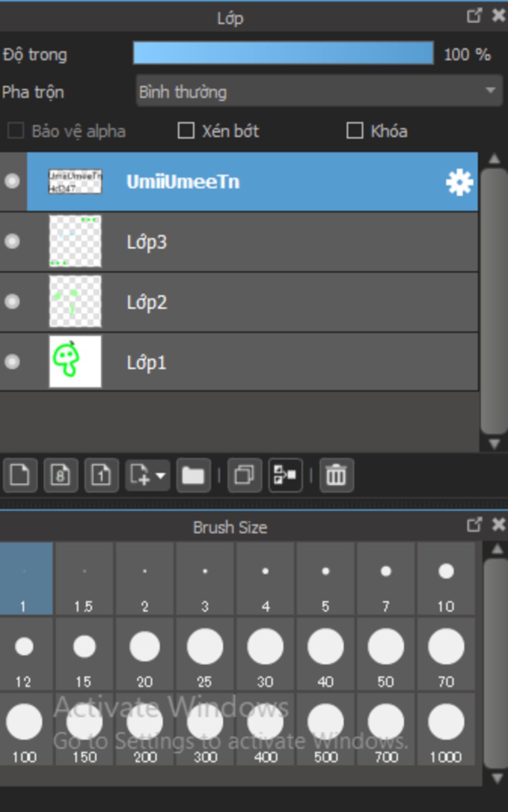
Task: Open UmiiUmeeTn layer settings gear
Action: 459,182
